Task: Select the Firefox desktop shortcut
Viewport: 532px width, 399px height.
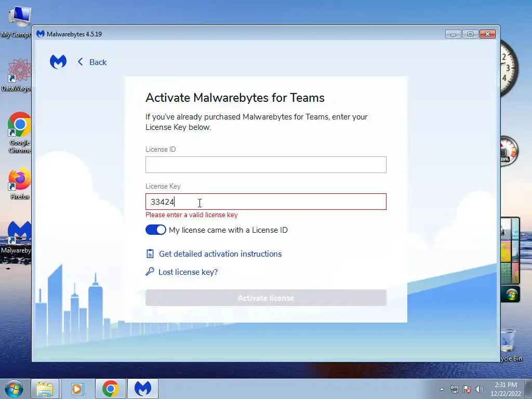Action: [19, 183]
